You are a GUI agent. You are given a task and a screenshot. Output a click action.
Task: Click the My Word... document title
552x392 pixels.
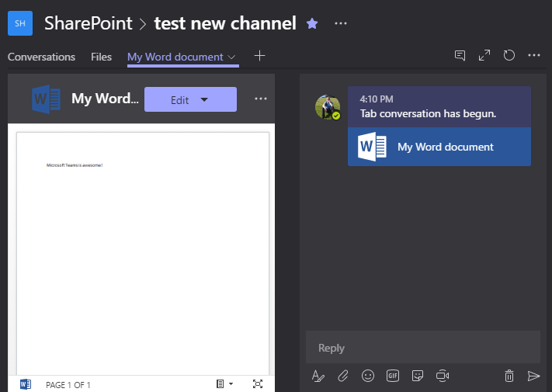coord(105,99)
